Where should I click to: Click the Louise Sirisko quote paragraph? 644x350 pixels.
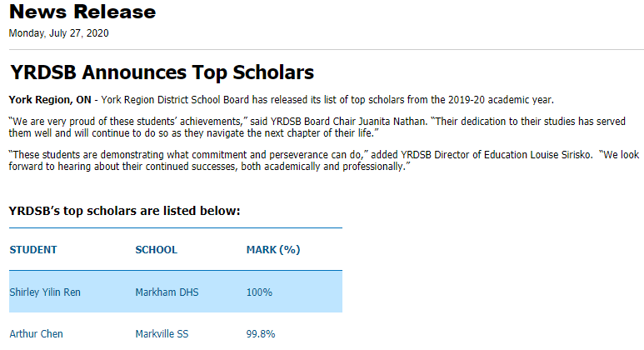click(323, 161)
